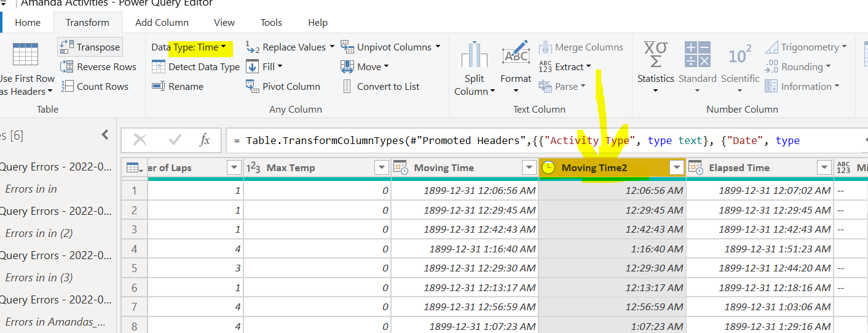The width and height of the screenshot is (868, 333).
Task: Open the Tools tab
Action: [x=271, y=22]
